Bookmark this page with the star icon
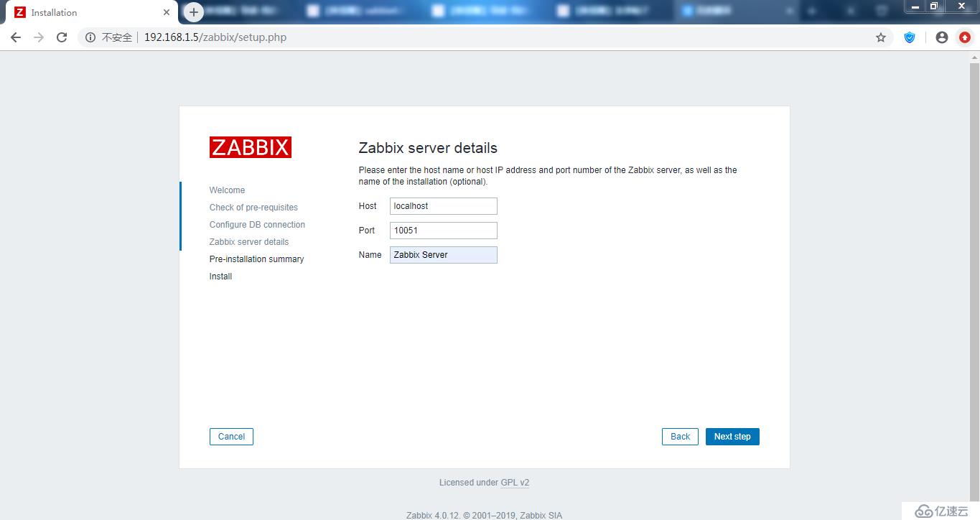This screenshot has width=980, height=520. click(881, 37)
